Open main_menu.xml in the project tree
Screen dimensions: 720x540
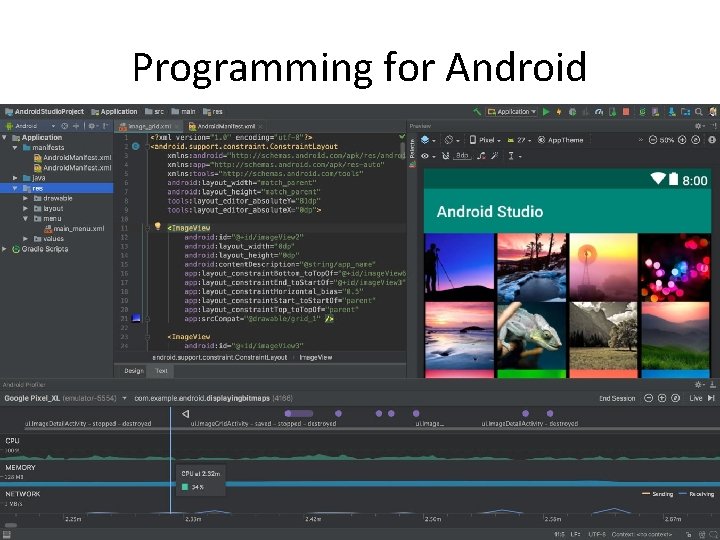coord(74,229)
